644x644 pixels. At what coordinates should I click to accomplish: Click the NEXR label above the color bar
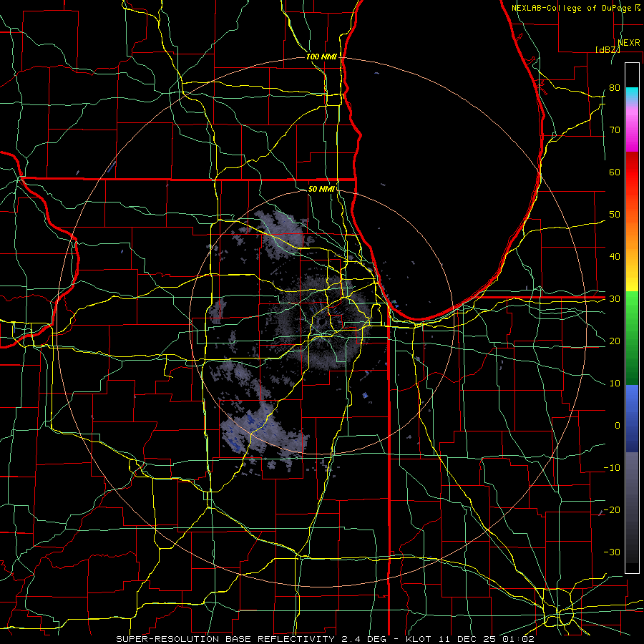[629, 43]
